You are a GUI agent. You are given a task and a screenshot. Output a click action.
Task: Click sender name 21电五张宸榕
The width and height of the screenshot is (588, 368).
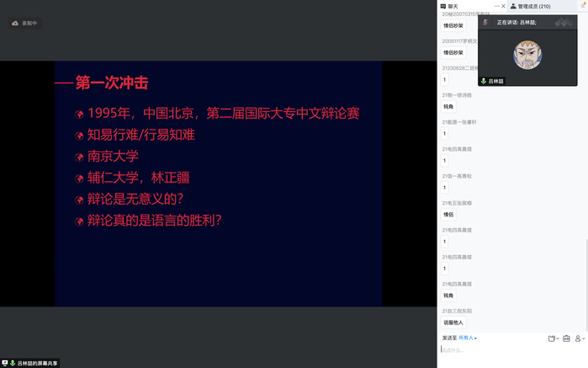pos(457,203)
